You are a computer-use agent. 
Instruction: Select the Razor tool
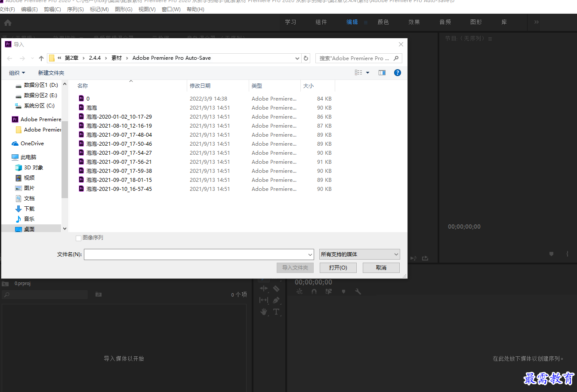[x=276, y=288]
